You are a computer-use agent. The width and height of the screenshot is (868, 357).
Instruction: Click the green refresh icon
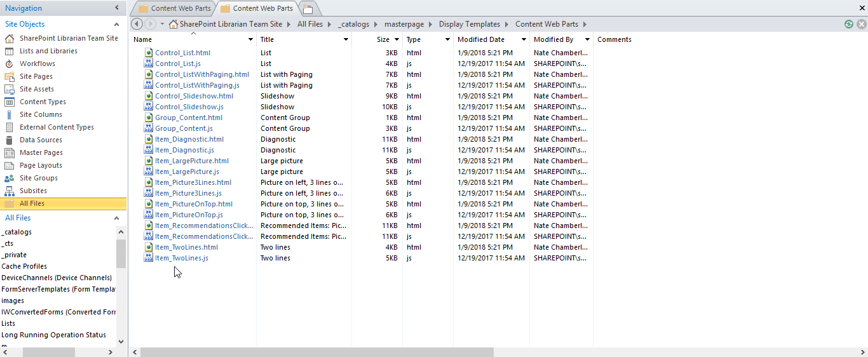[x=849, y=24]
